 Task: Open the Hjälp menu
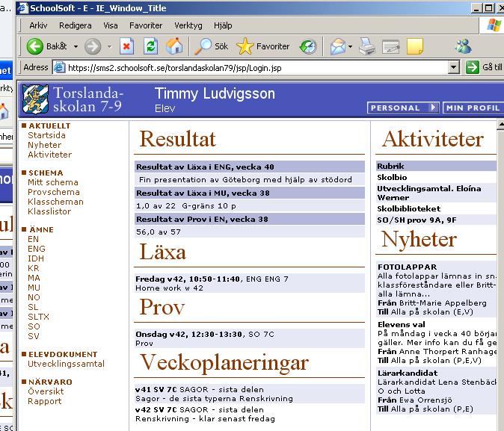[223, 25]
